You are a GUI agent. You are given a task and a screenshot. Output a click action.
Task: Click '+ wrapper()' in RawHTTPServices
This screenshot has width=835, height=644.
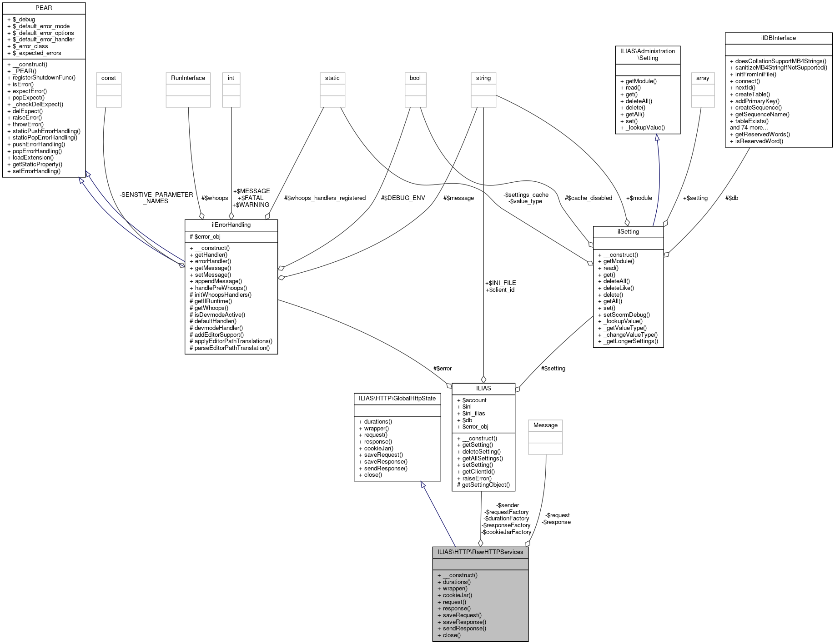(x=452, y=589)
